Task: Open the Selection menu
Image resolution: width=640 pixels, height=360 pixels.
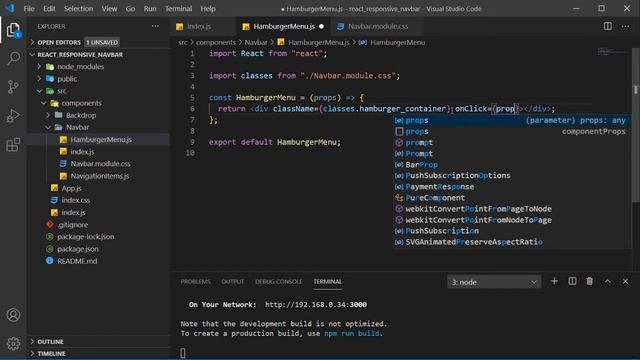Action: [78, 9]
